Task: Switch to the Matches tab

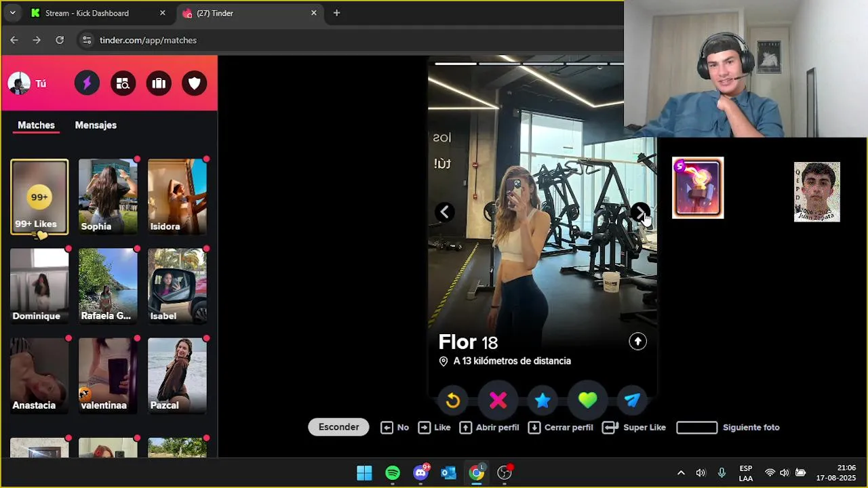Action: (x=36, y=125)
